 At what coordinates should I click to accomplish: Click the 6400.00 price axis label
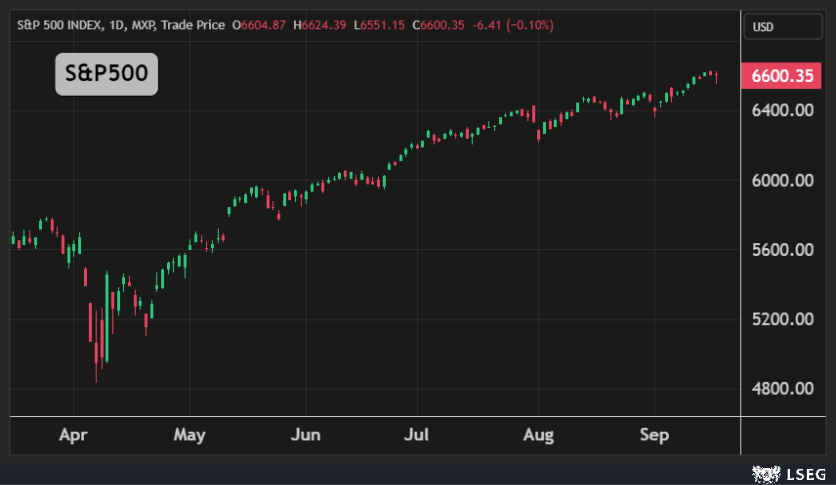pos(782,110)
